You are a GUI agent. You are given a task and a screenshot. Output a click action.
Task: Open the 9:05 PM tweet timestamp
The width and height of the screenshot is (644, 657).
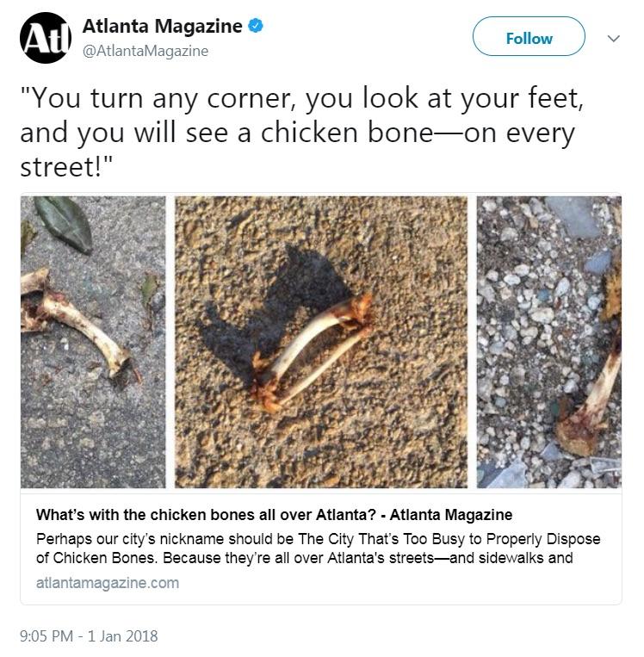(46, 636)
